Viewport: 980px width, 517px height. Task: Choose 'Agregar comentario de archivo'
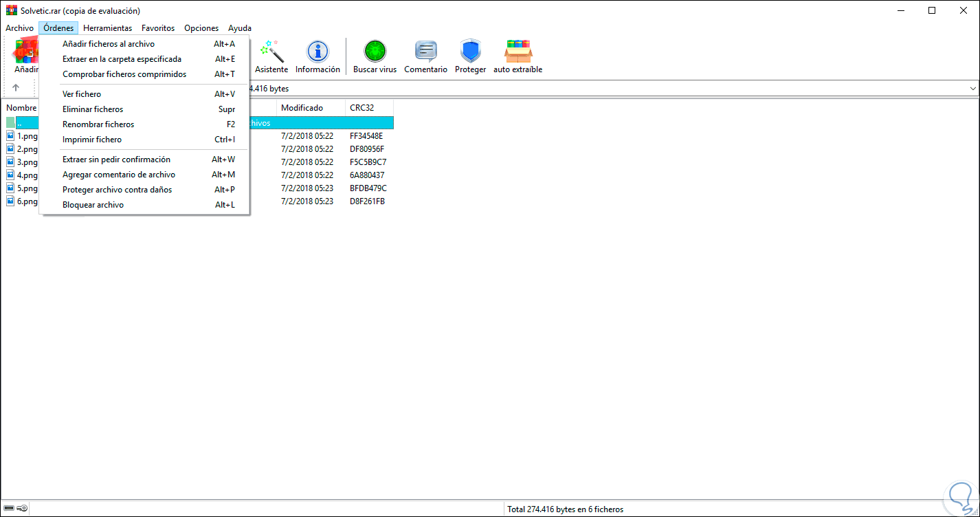[144, 175]
